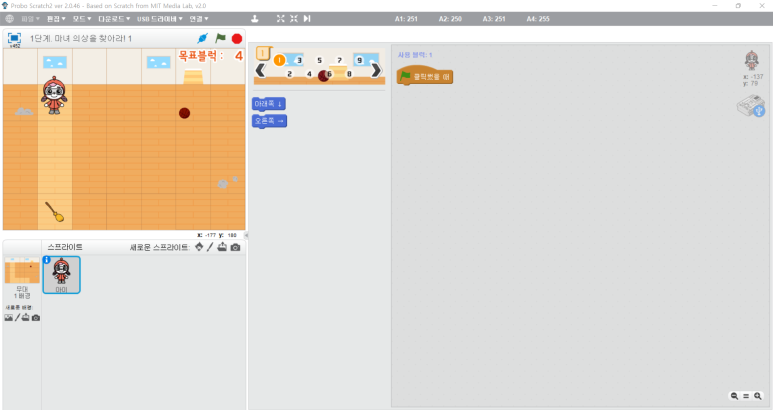The width and height of the screenshot is (773, 410).
Task: Select level 8 in the level map
Action: tap(349, 74)
